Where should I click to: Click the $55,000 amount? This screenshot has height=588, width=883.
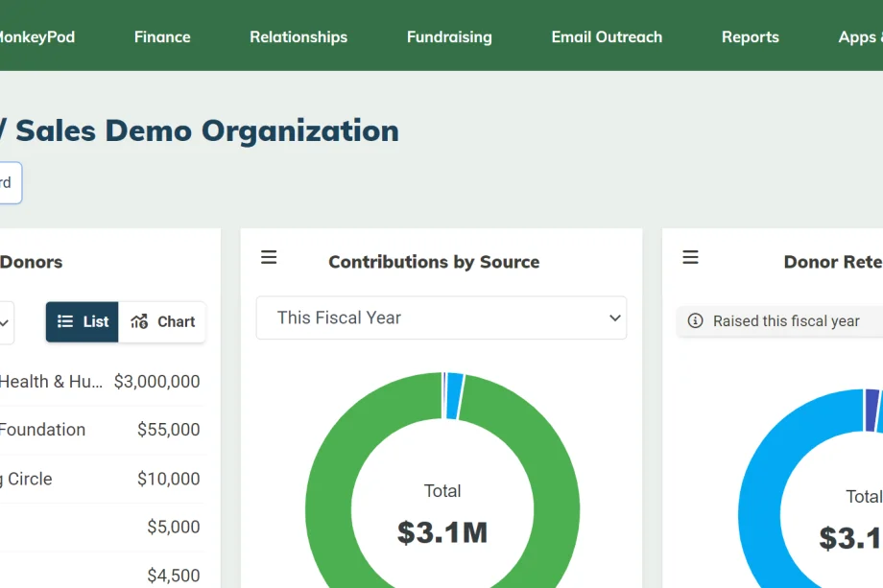tap(168, 430)
